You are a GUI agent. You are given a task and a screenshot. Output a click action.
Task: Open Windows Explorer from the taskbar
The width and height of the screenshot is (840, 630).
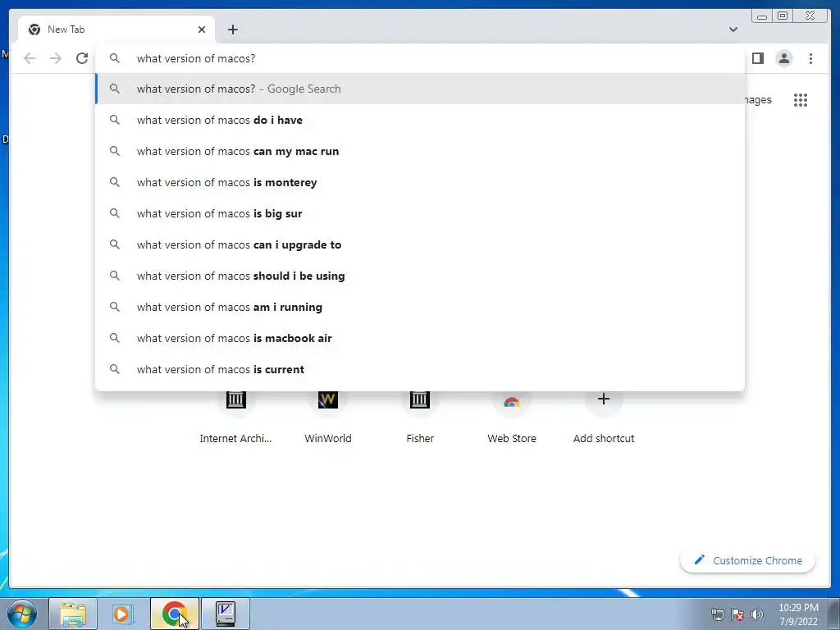pos(73,614)
